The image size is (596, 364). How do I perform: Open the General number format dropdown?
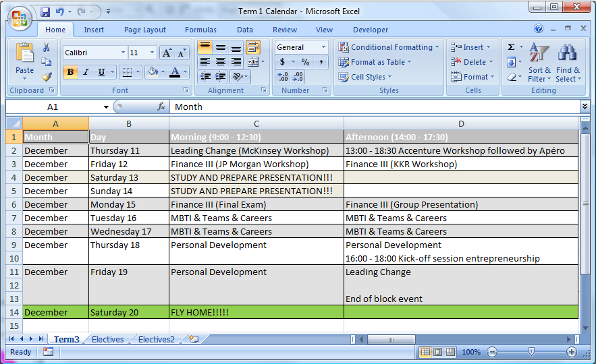(323, 47)
